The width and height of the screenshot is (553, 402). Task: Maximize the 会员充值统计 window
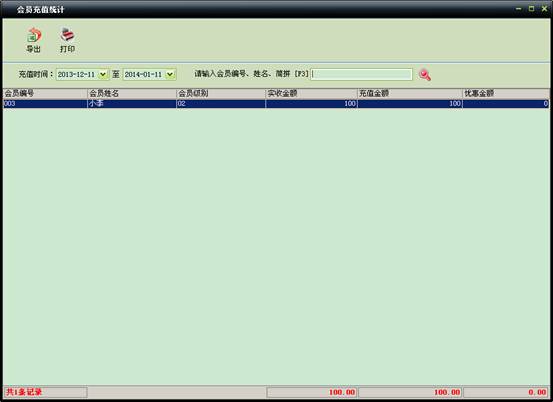[531, 9]
